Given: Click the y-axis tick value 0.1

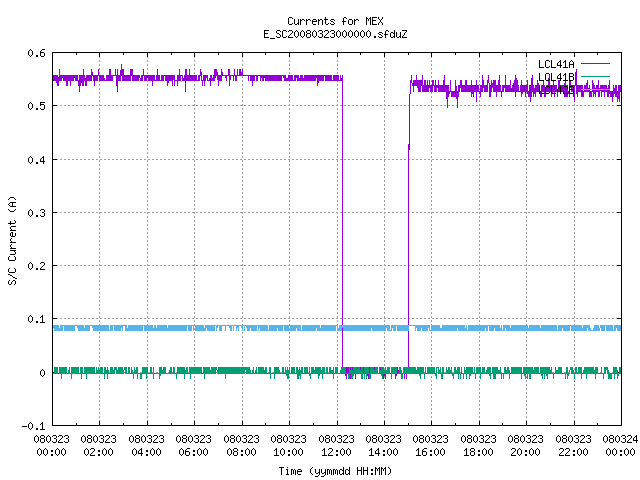Looking at the screenshot, I should (x=36, y=319).
